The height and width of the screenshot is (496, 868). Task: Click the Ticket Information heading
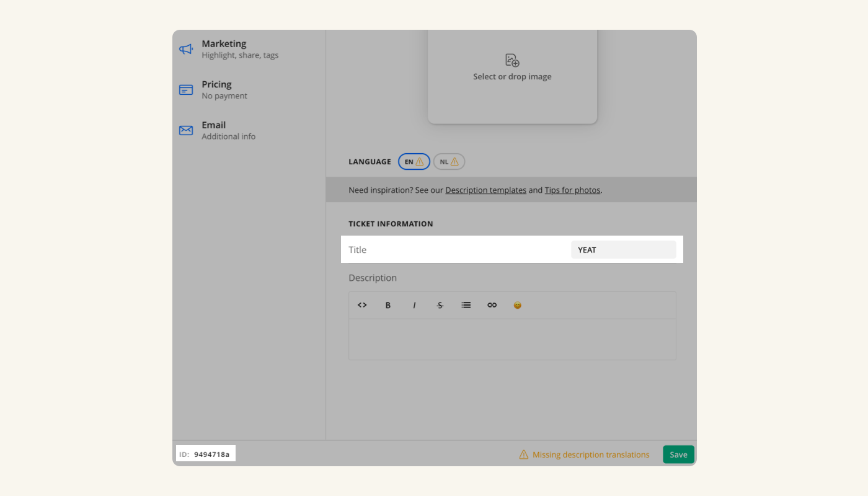[391, 224]
